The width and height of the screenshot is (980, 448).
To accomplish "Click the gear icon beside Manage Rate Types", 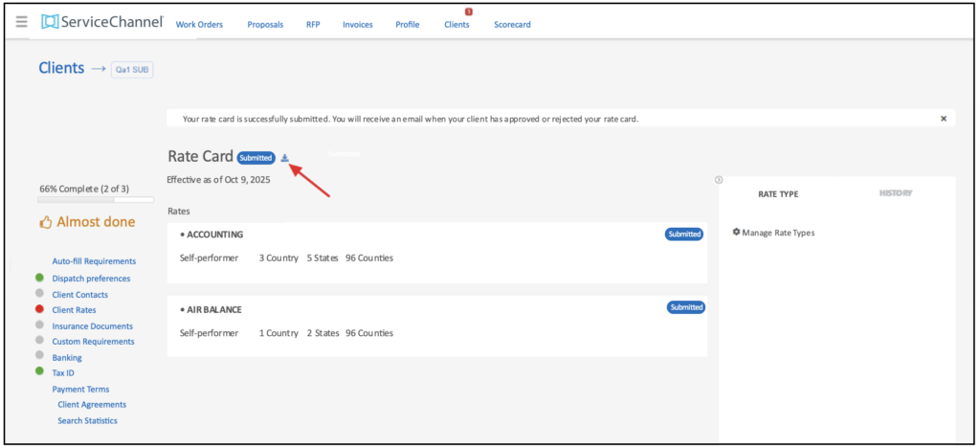I will [736, 232].
